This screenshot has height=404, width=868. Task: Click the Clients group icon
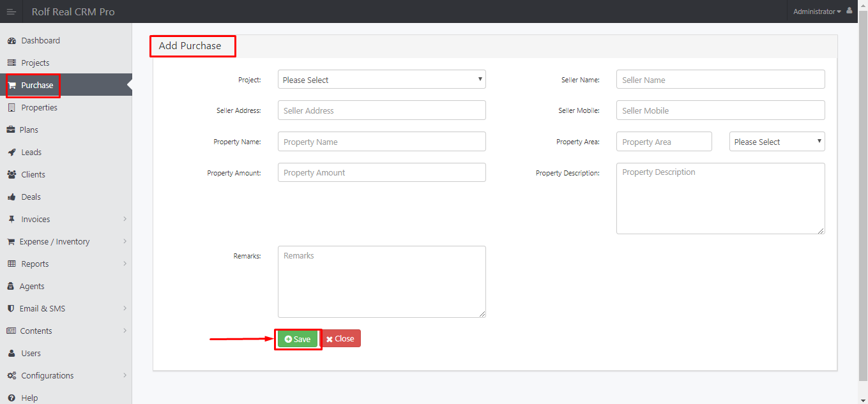pos(11,175)
